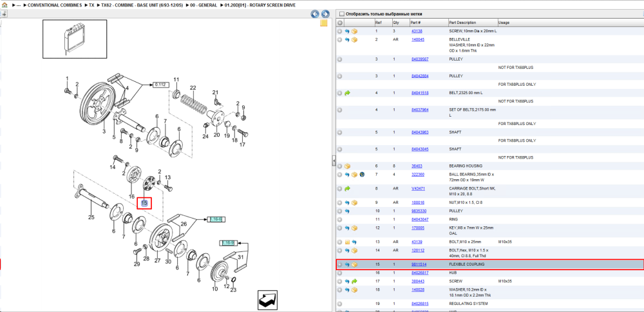Click the package box icon for part 43138

(x=354, y=31)
